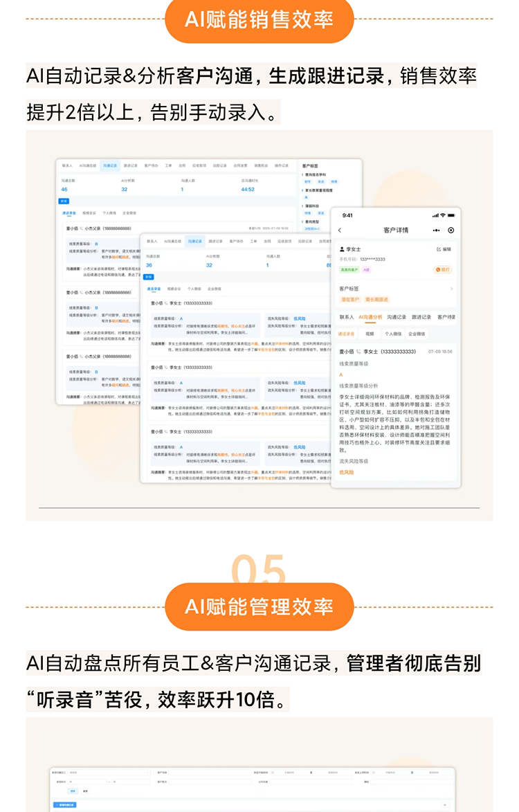Choose the 通话录音 sub-tab on the phone

tap(346, 334)
